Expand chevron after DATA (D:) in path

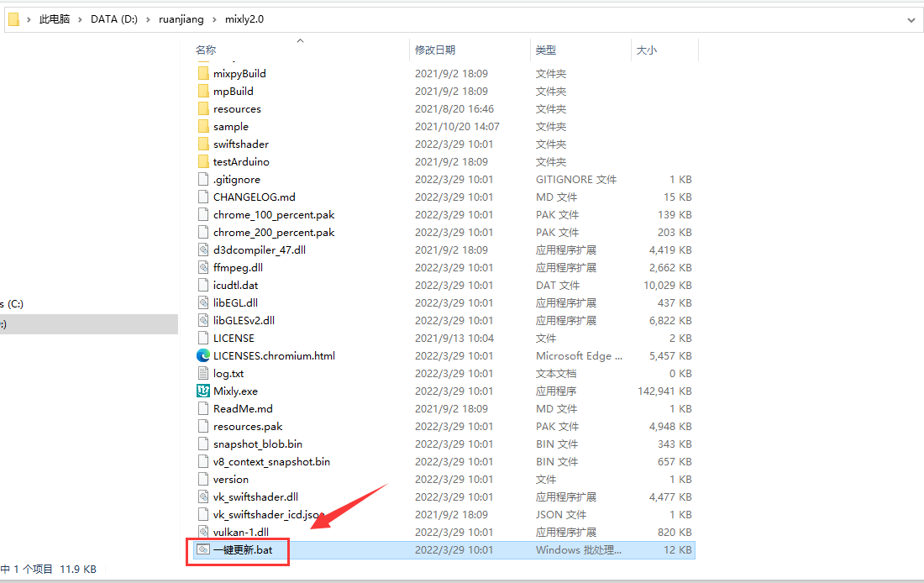pyautogui.click(x=148, y=19)
